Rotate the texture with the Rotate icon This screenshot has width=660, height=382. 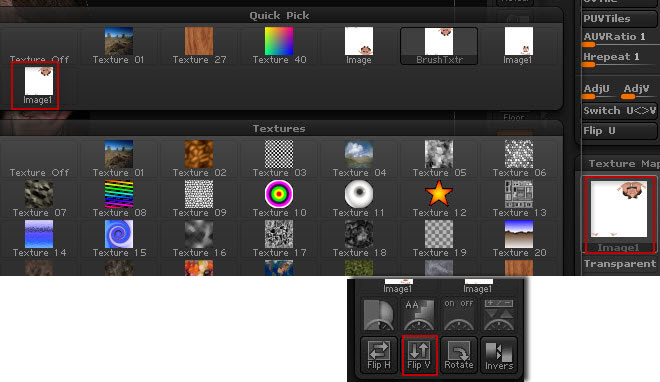pyautogui.click(x=459, y=355)
